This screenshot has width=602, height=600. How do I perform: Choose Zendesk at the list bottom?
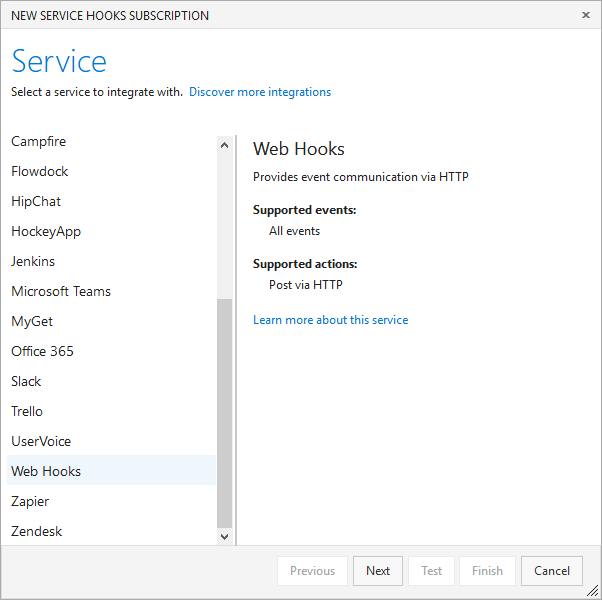[36, 532]
